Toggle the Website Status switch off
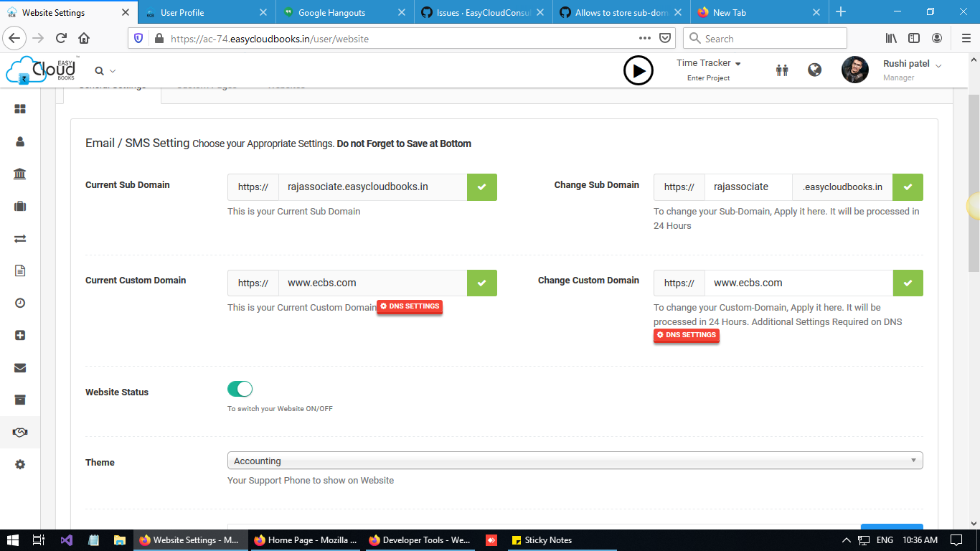This screenshot has width=980, height=551. pyautogui.click(x=240, y=388)
